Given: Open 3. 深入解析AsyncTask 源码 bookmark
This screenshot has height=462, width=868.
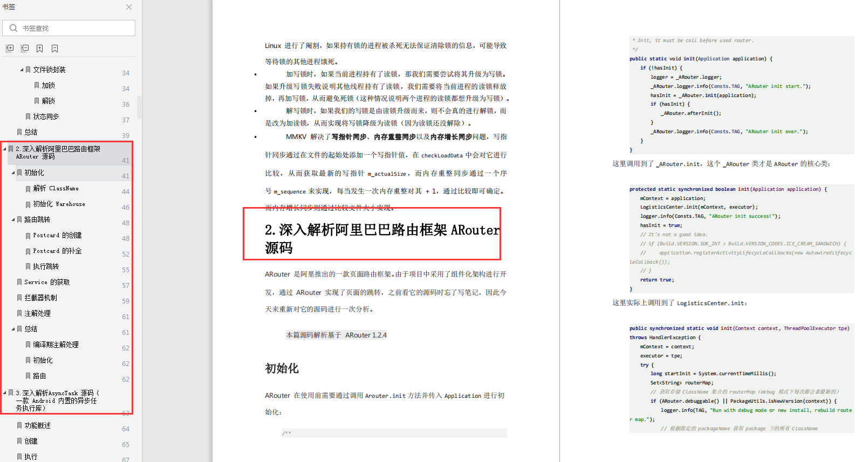Looking at the screenshot, I should click(x=57, y=401).
